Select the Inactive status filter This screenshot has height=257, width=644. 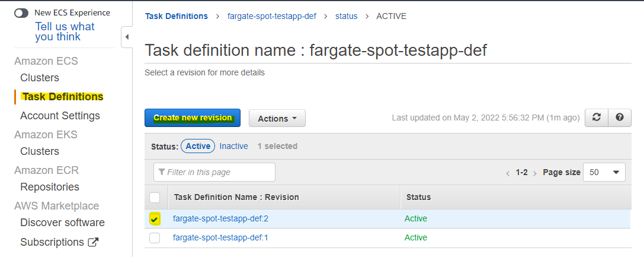233,146
